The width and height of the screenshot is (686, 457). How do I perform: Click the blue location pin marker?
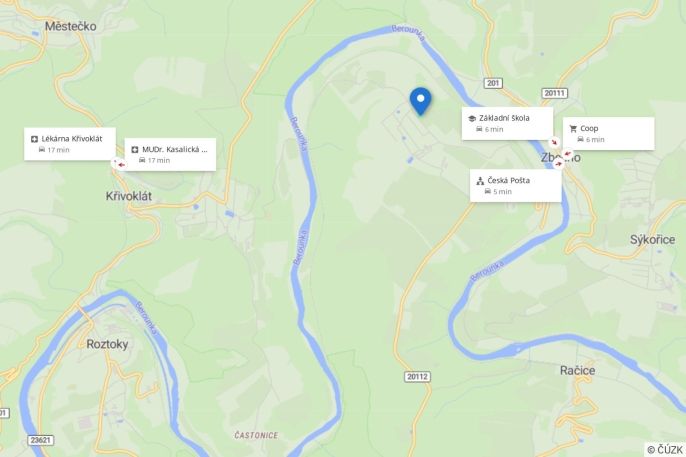point(420,101)
